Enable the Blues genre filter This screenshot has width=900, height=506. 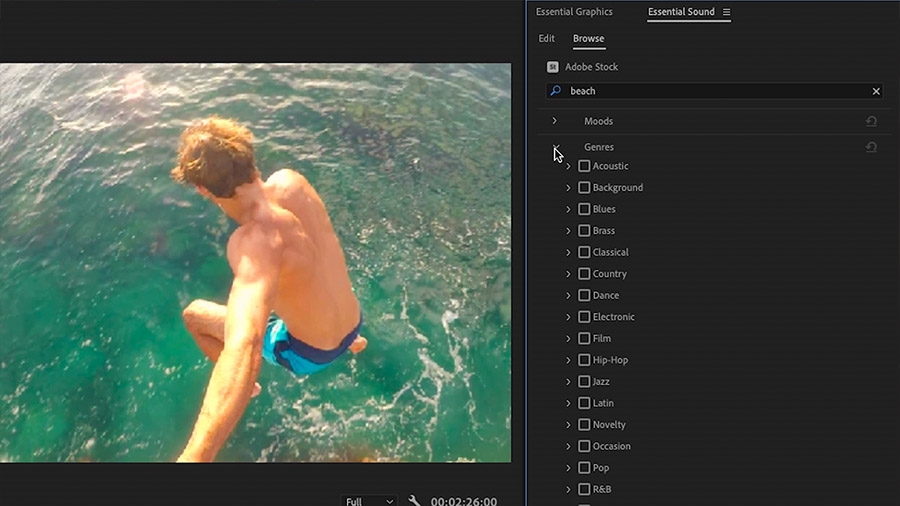(584, 209)
